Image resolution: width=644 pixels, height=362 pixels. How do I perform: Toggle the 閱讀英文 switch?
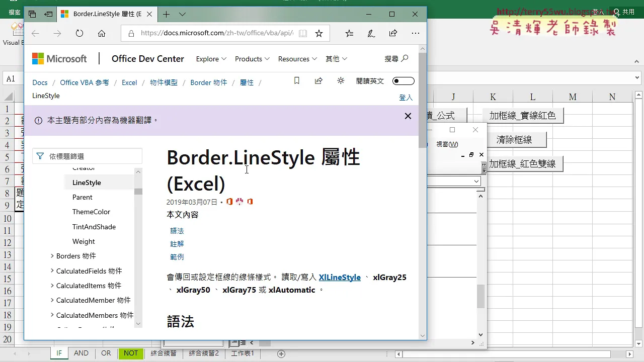(x=404, y=81)
